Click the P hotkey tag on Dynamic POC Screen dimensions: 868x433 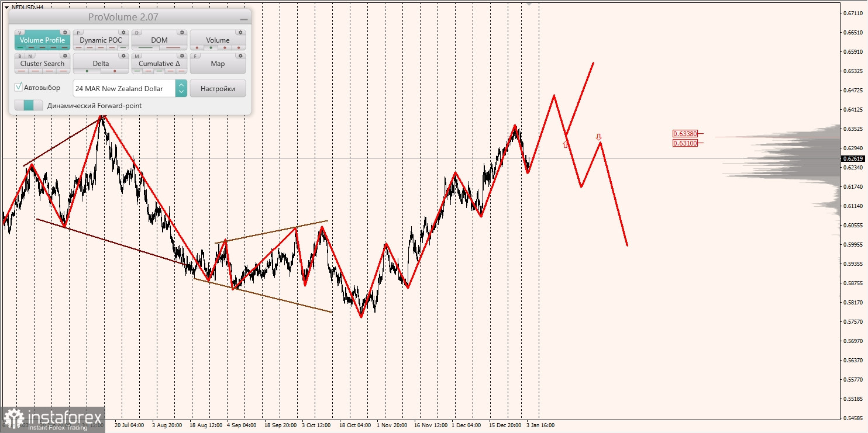click(78, 33)
